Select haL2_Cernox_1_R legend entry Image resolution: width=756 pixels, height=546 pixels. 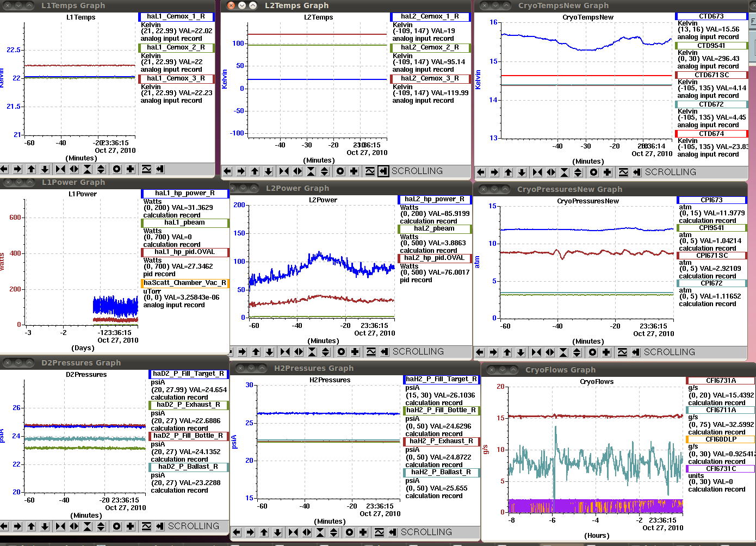(x=430, y=17)
